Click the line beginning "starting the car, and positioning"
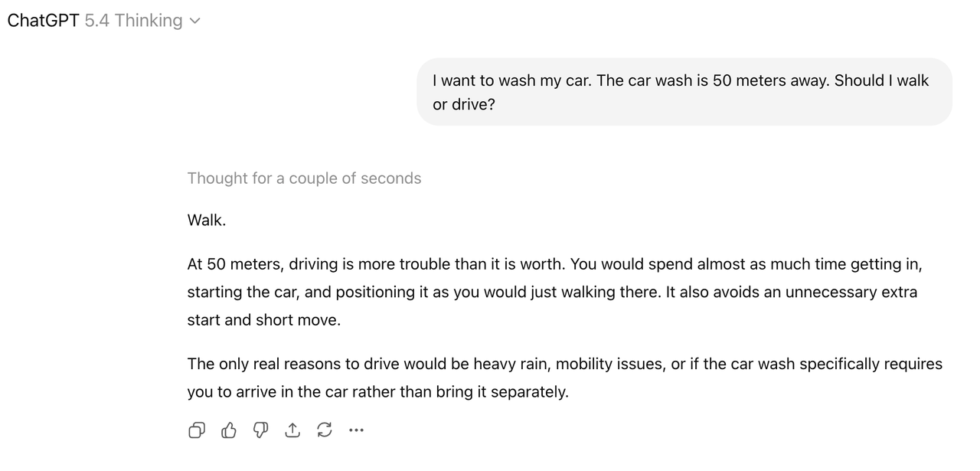980x471 pixels. tap(551, 293)
